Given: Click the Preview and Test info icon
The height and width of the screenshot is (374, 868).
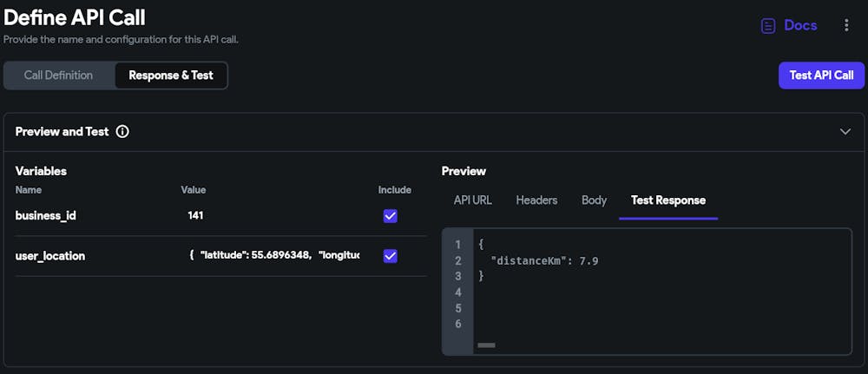Looking at the screenshot, I should pos(122,132).
